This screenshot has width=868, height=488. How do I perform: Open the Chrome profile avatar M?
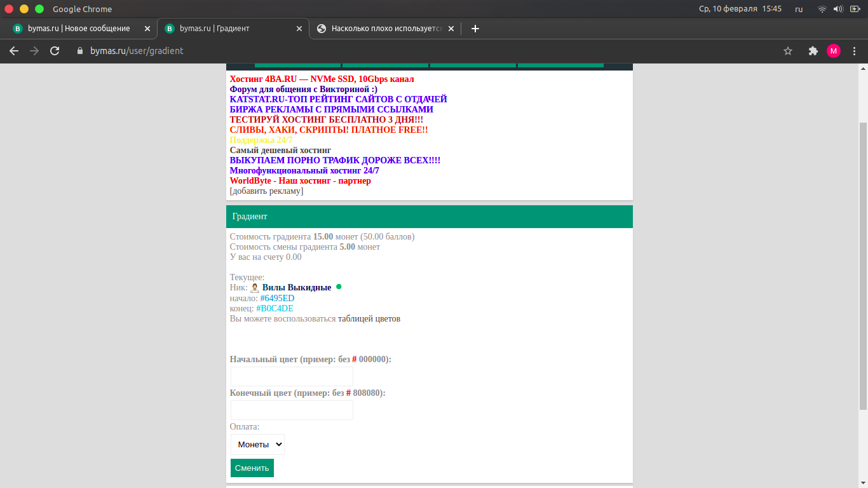pos(833,51)
